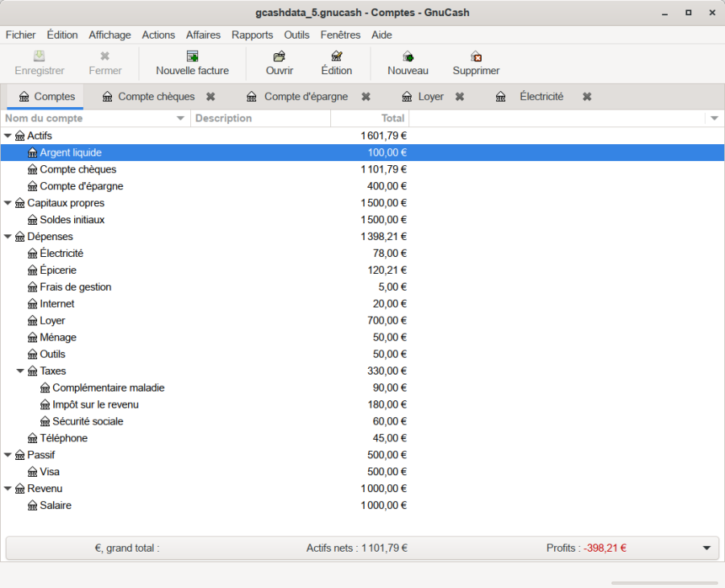725x588 pixels.
Task: Open the Rapports menu
Action: (252, 35)
